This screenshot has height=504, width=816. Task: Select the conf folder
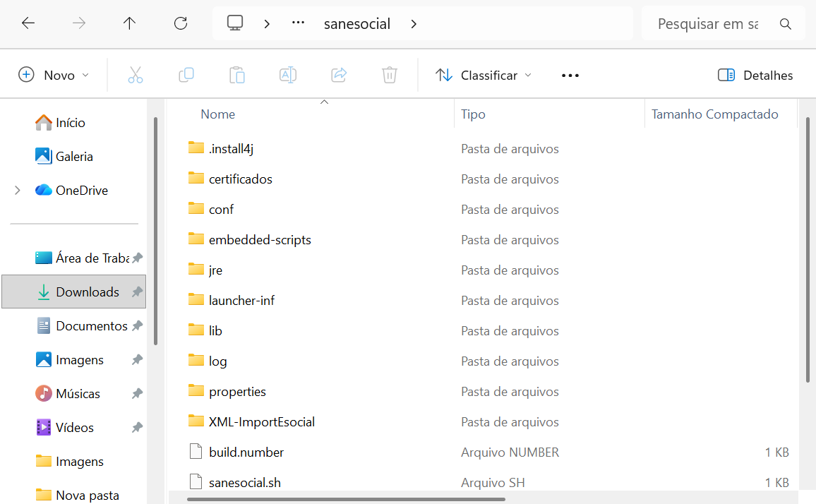(x=221, y=210)
